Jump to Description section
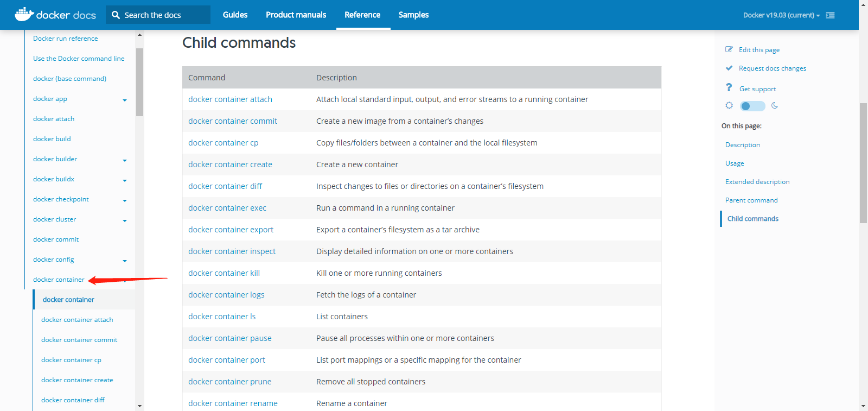 tap(743, 145)
